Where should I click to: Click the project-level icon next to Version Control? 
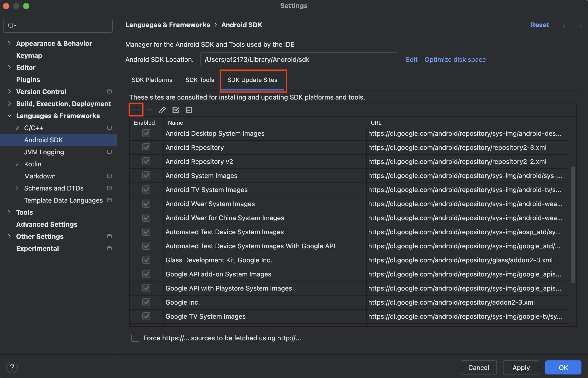(109, 91)
